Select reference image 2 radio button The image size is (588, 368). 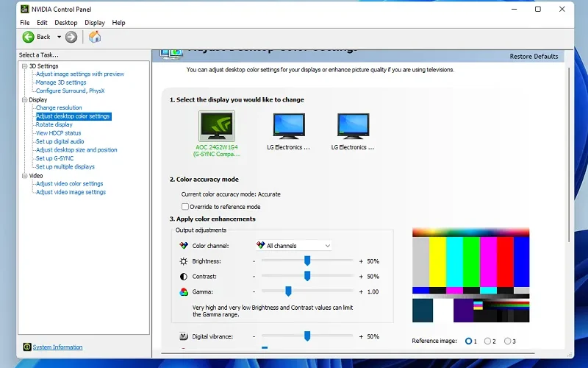tap(487, 341)
